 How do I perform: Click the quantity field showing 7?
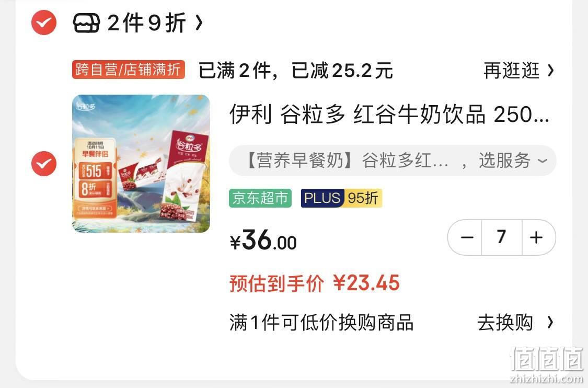click(501, 237)
